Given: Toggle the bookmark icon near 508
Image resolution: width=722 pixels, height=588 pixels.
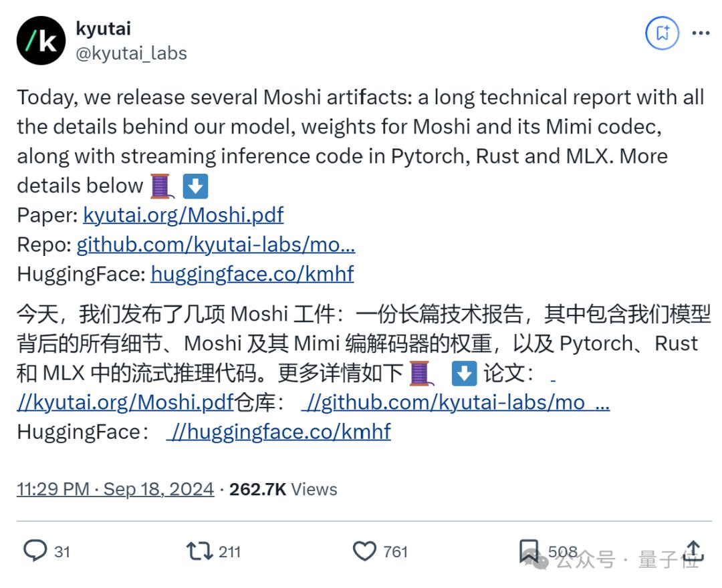Looking at the screenshot, I should point(529,551).
